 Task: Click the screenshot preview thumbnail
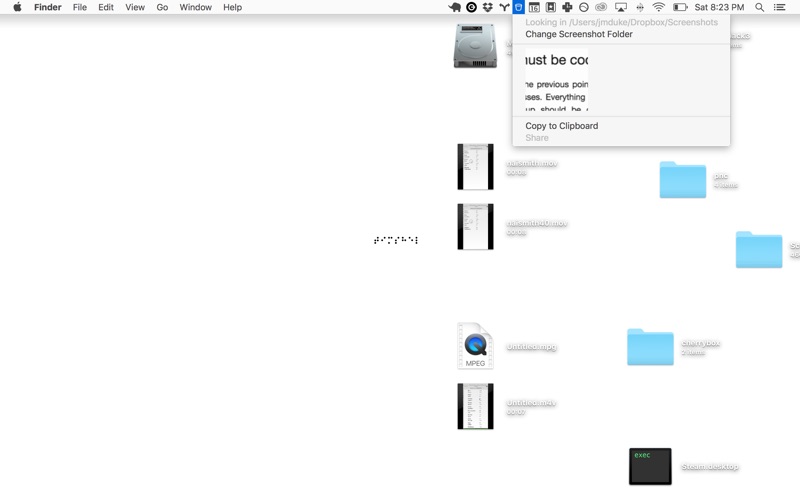556,80
